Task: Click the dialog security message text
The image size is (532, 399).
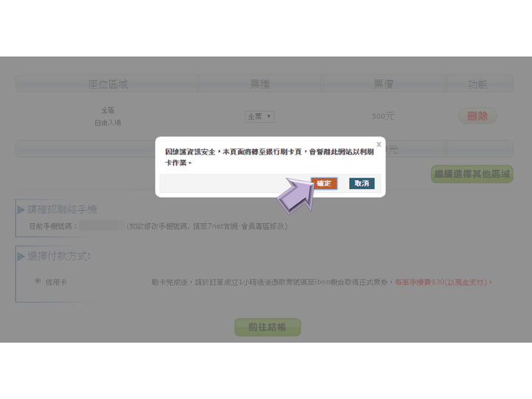Action: point(270,157)
